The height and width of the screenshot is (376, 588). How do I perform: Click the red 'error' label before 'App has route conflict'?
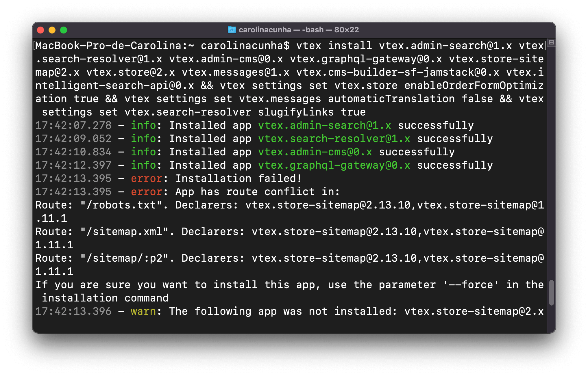[147, 192]
